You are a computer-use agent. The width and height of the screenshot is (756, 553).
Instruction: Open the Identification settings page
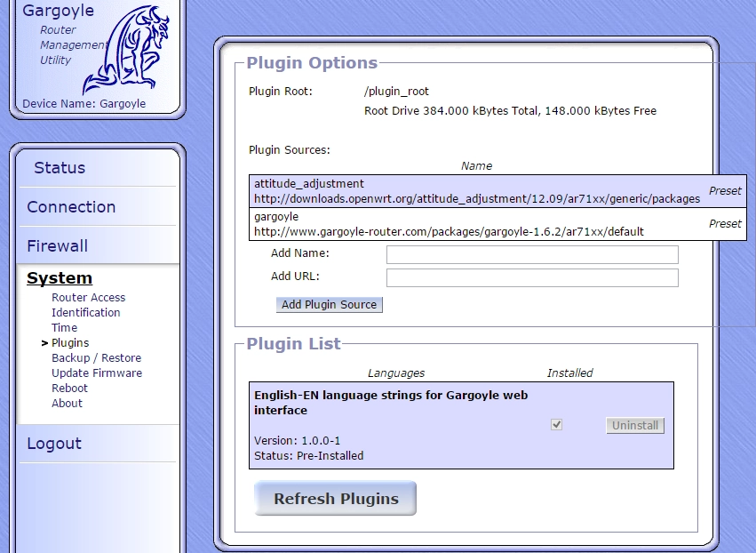click(86, 313)
